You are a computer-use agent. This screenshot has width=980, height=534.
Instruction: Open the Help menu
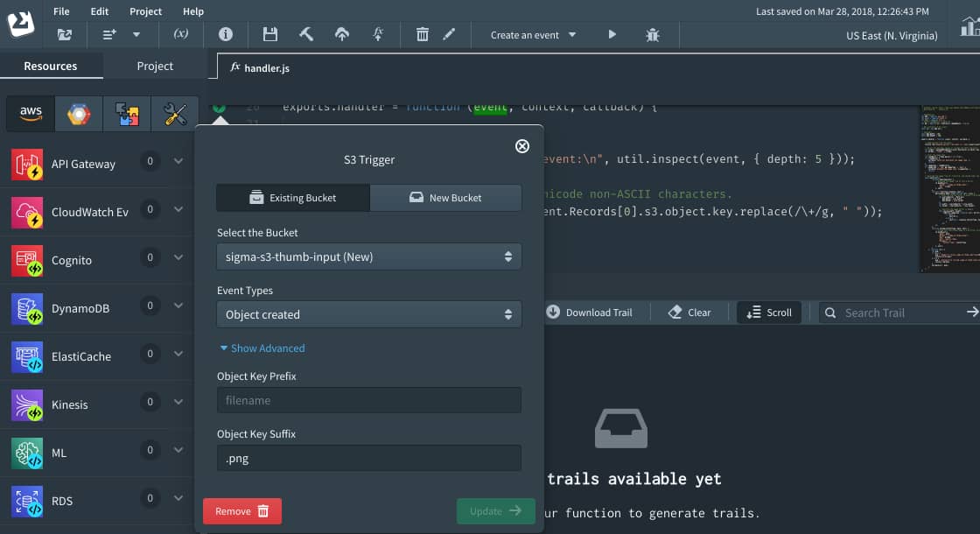pos(193,11)
